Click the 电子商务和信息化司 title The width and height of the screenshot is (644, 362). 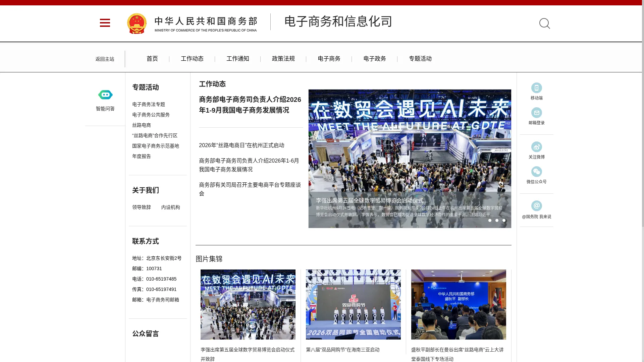(338, 21)
